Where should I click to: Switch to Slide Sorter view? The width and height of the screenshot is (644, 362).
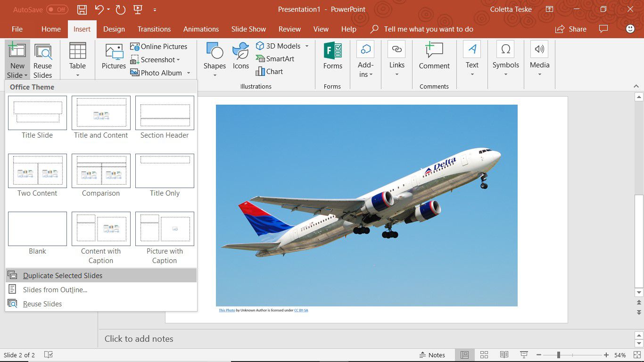[484, 355]
